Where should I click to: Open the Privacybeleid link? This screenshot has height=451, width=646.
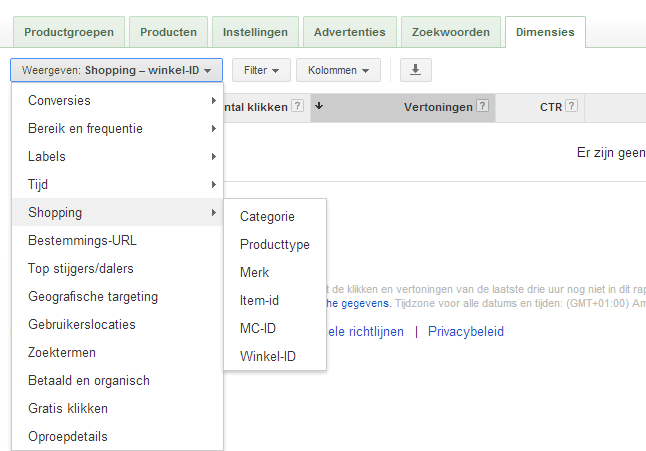(x=466, y=332)
